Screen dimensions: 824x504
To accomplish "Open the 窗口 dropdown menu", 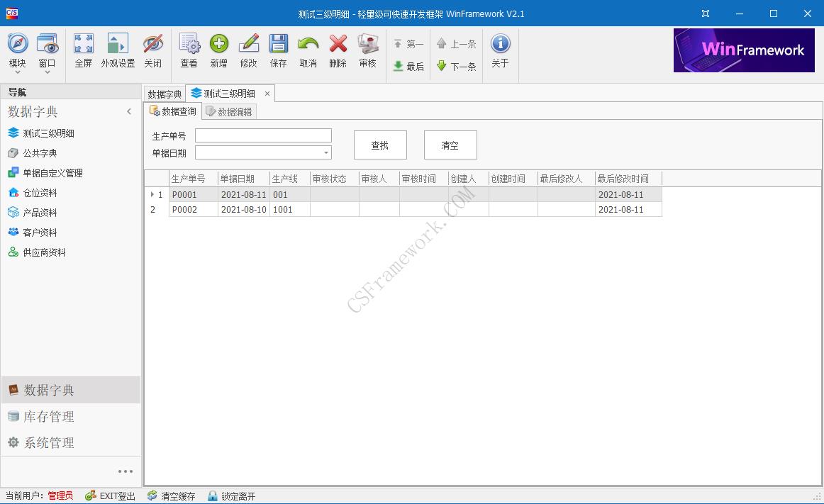I will [48, 50].
